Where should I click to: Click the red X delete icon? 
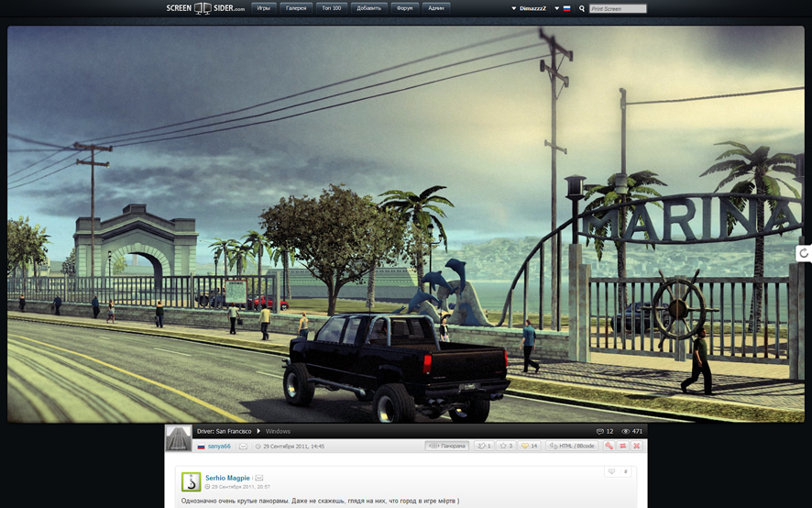click(x=636, y=446)
